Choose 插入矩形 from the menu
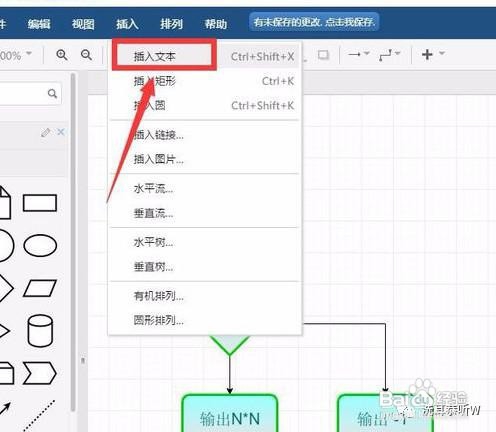This screenshot has width=496, height=432. pyautogui.click(x=205, y=81)
